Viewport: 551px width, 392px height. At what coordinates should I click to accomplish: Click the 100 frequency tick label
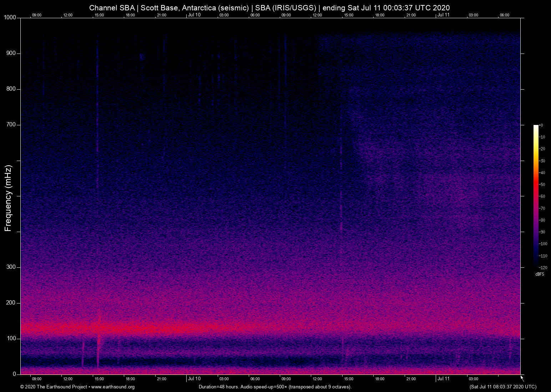(12, 338)
